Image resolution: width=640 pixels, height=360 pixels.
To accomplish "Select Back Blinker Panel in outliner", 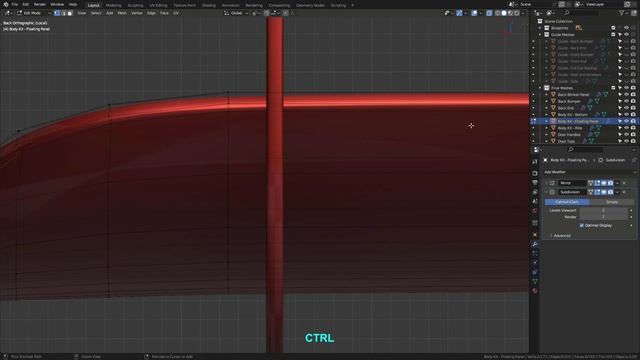I will pyautogui.click(x=573, y=95).
